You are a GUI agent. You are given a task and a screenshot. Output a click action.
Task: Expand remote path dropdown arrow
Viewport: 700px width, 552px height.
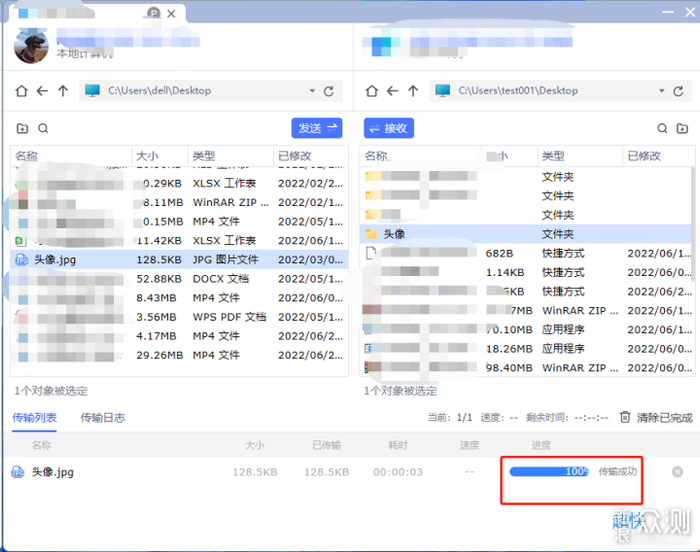[x=662, y=91]
